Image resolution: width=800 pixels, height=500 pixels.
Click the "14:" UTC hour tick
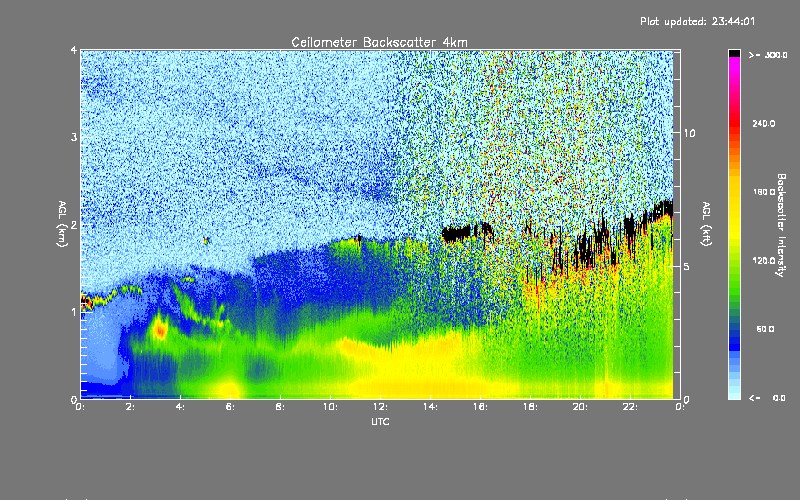[x=430, y=407]
